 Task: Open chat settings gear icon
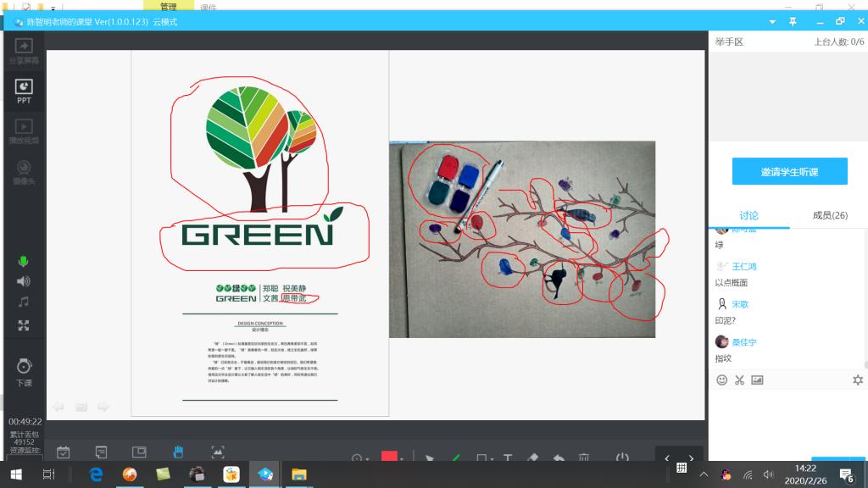tap(857, 380)
